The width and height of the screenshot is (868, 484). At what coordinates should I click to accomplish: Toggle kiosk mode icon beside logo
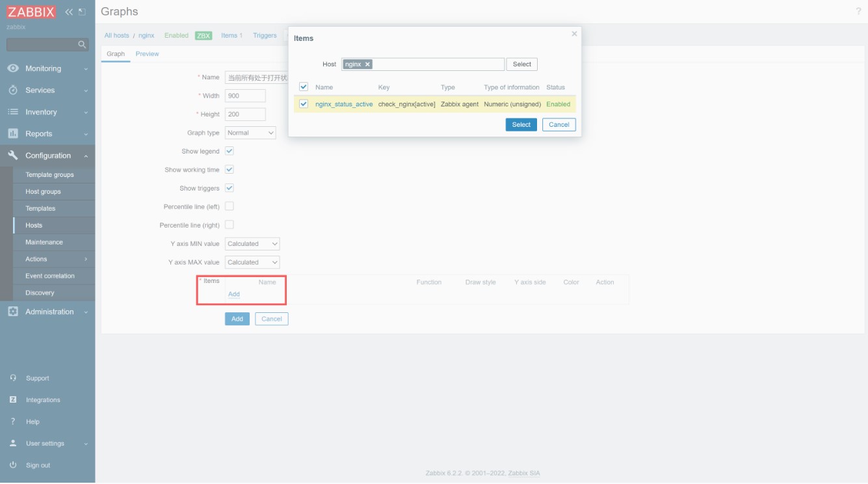click(x=82, y=12)
